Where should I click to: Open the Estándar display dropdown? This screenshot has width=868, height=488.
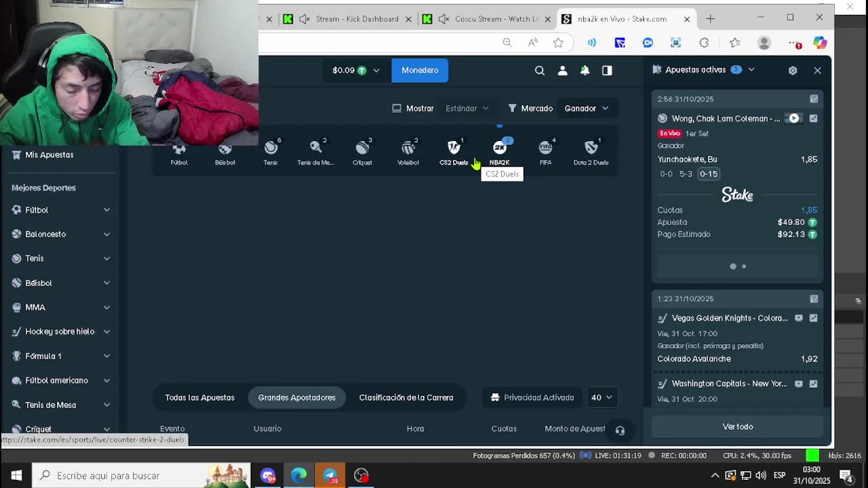[467, 108]
